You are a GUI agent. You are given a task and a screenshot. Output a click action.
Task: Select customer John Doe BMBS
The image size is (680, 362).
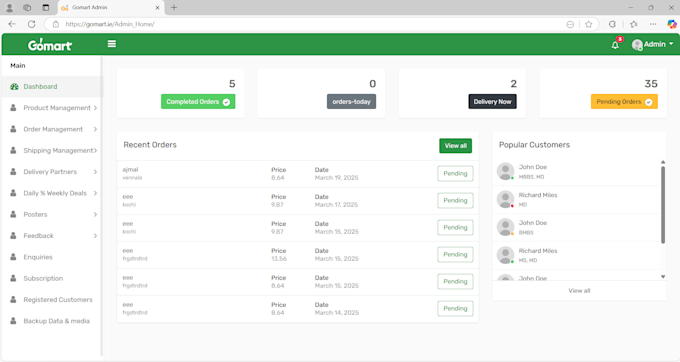coord(576,228)
